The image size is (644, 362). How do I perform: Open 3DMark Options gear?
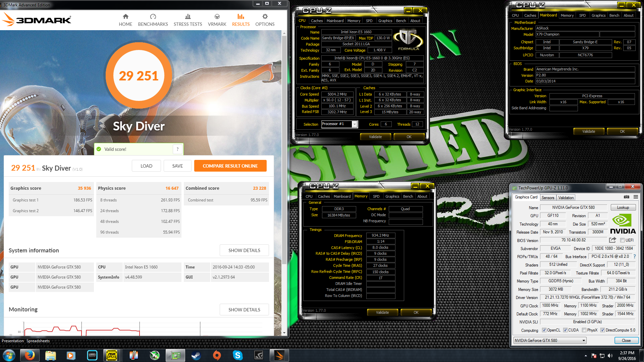(265, 20)
